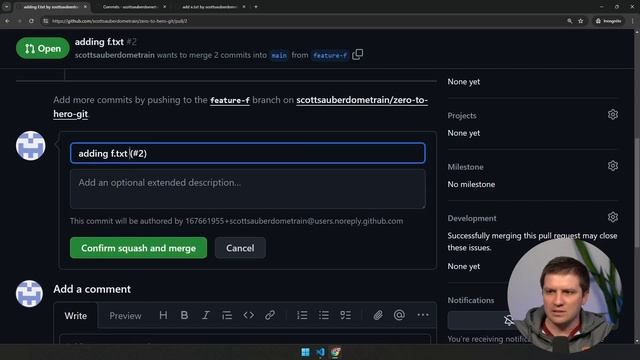Viewport: 640px width, 360px height.
Task: Mention a user with the @ icon
Action: click(399, 315)
